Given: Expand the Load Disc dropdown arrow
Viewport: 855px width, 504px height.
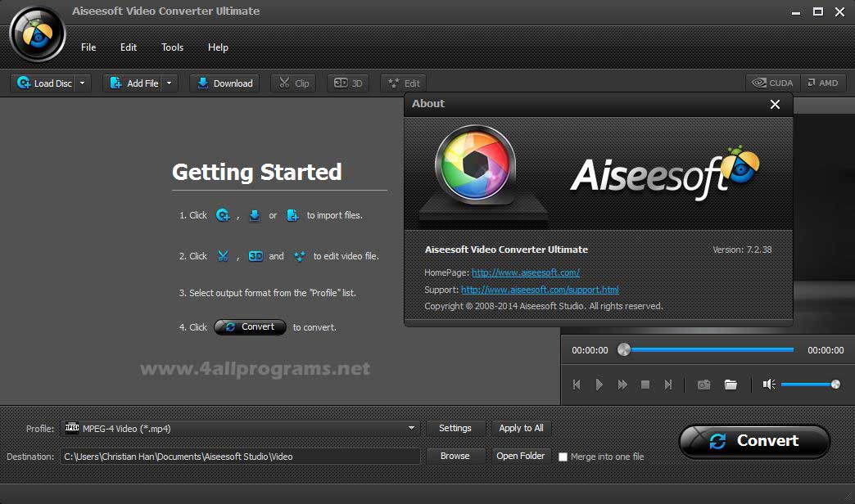Looking at the screenshot, I should 83,83.
